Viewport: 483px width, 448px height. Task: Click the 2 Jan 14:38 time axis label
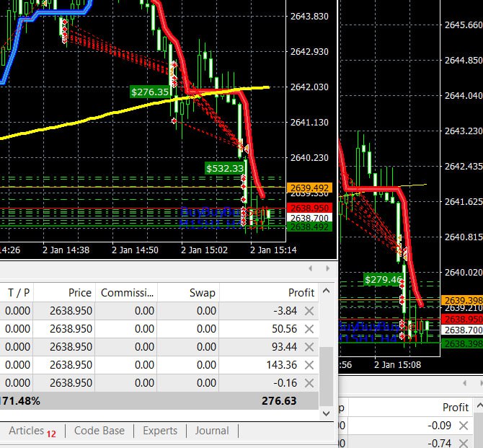(66, 250)
